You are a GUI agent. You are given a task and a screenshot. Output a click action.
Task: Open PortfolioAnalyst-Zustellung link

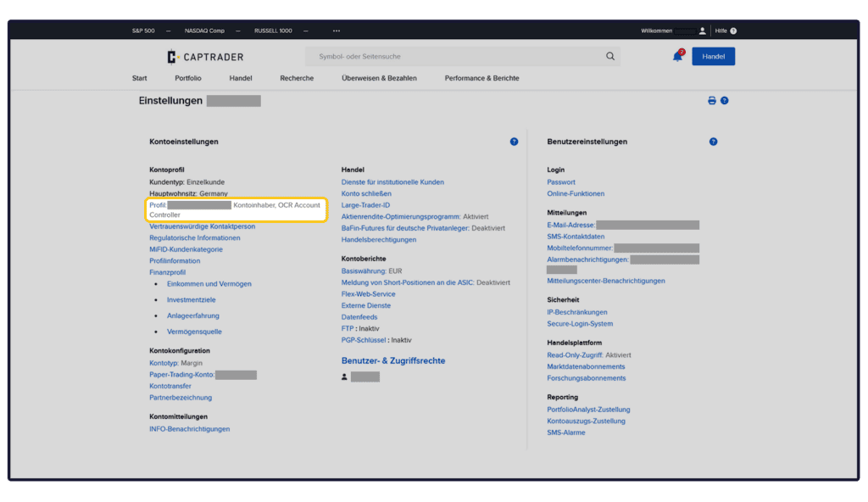coord(588,410)
